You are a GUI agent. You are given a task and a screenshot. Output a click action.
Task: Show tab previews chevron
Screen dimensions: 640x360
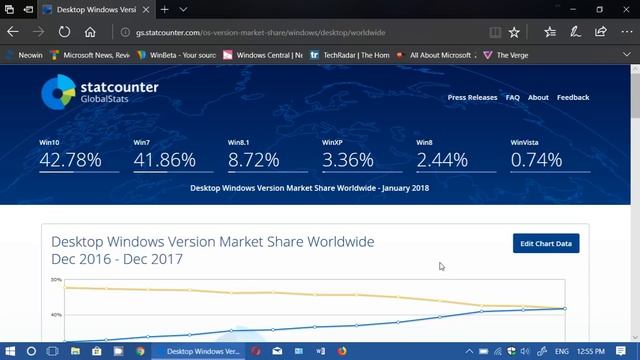183,9
